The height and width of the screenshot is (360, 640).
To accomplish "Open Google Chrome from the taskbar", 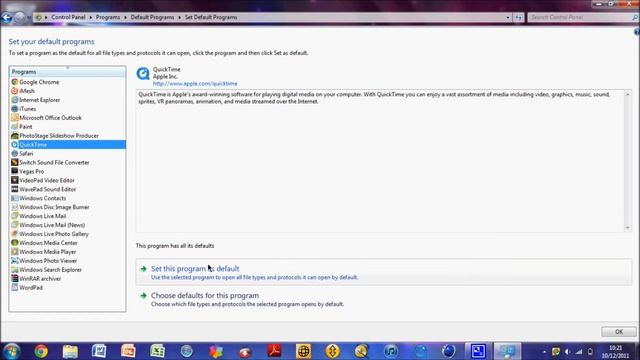I will tap(41, 351).
